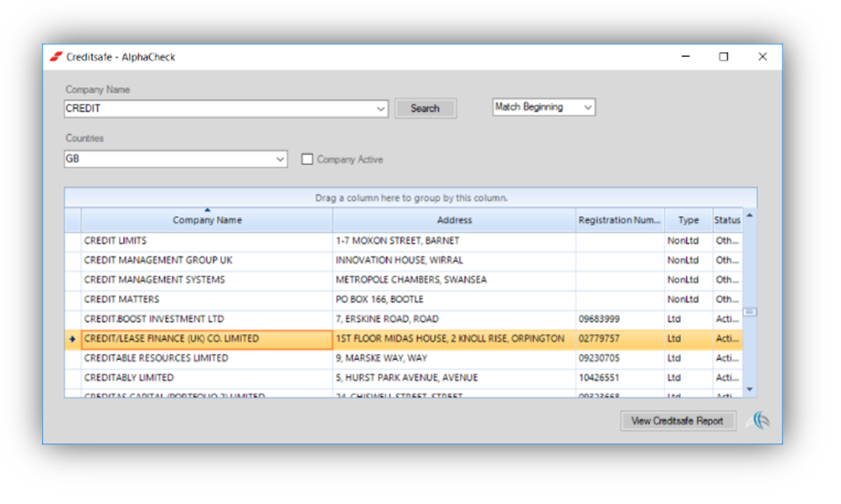Click status cell for CREDIT MATTERS row
Image resolution: width=841 pixels, height=504 pixels.
727,300
